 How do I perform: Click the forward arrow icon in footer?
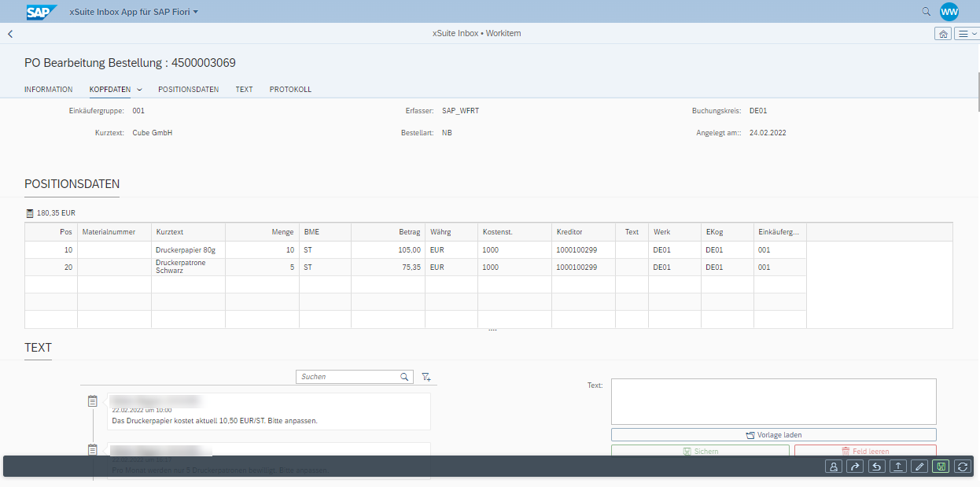855,467
